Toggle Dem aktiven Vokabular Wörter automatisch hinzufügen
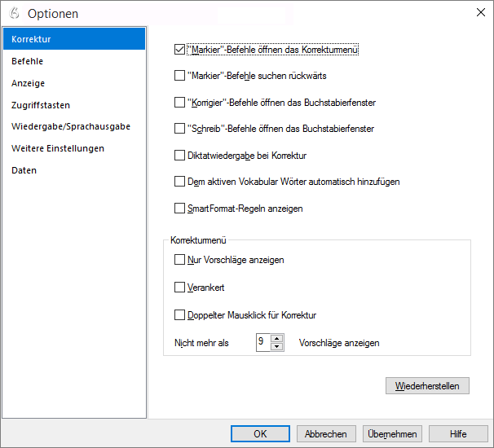Viewport: 494px width, 448px height. coord(179,182)
